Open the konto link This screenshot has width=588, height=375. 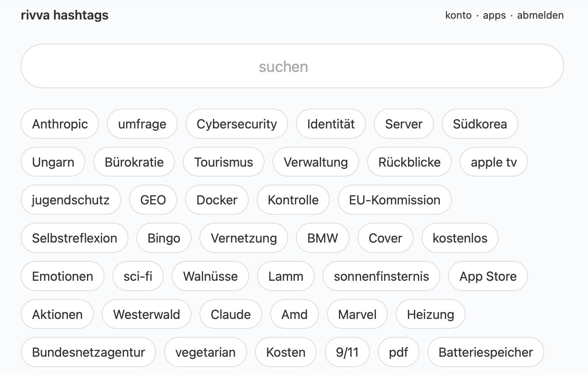click(458, 15)
